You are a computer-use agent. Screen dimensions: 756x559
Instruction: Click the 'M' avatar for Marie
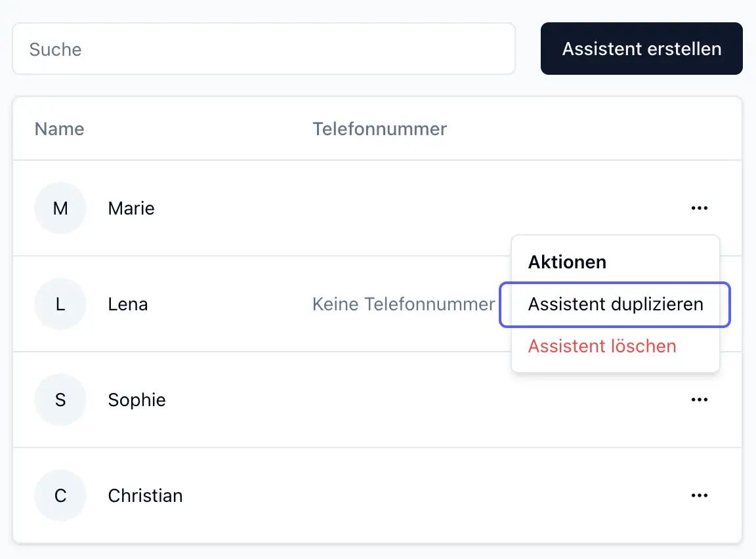60,209
